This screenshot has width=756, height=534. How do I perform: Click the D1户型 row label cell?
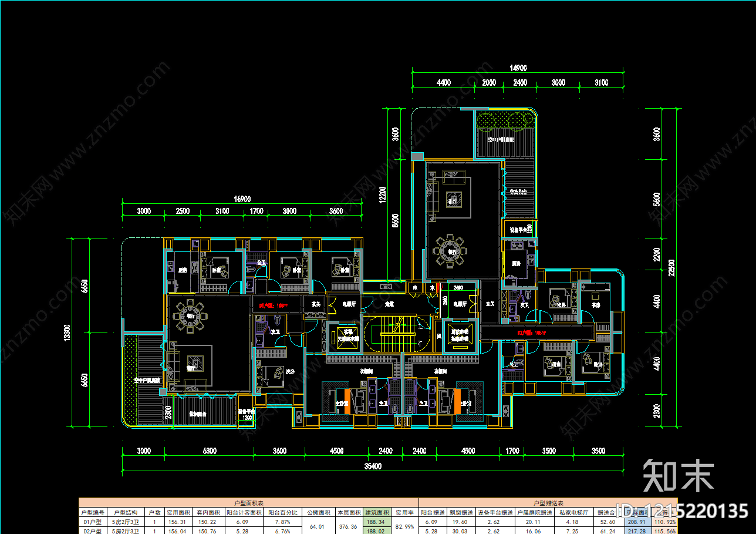tap(93, 522)
